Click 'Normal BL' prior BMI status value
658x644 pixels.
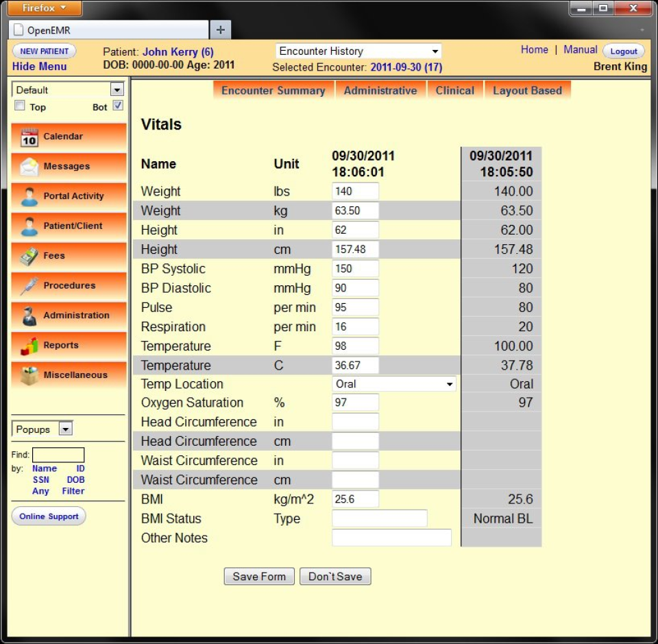pyautogui.click(x=502, y=518)
